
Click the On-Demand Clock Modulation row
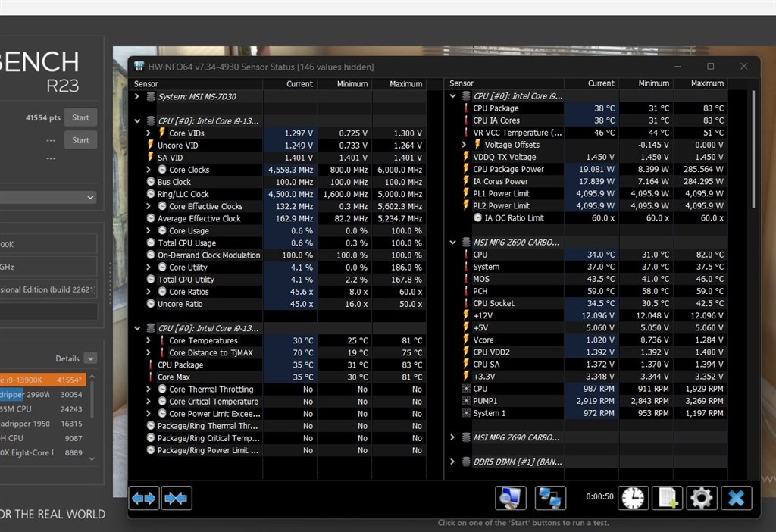(278, 255)
